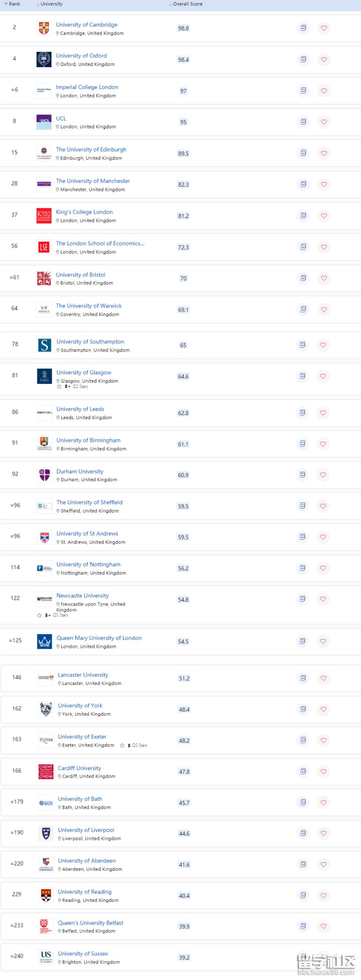Click compare icon for University of Reading
The width and height of the screenshot is (361, 980).
tap(303, 895)
